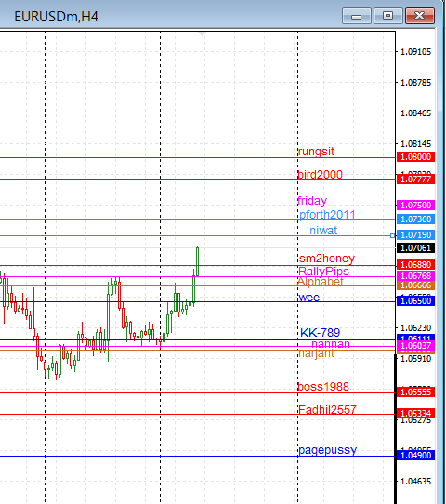
Task: Select the sm2honey label
Action: pos(327,259)
